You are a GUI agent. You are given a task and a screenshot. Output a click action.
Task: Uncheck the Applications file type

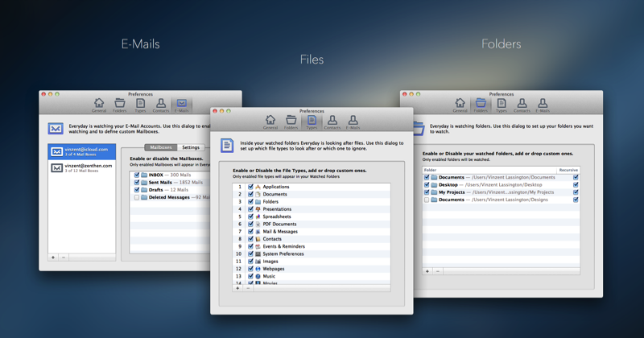pos(250,187)
